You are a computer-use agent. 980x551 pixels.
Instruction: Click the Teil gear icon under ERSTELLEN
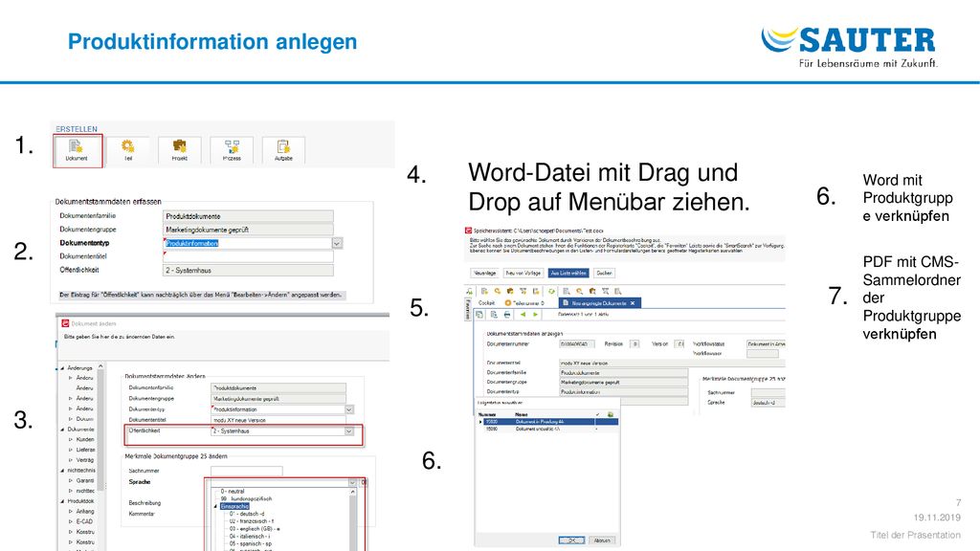[128, 150]
